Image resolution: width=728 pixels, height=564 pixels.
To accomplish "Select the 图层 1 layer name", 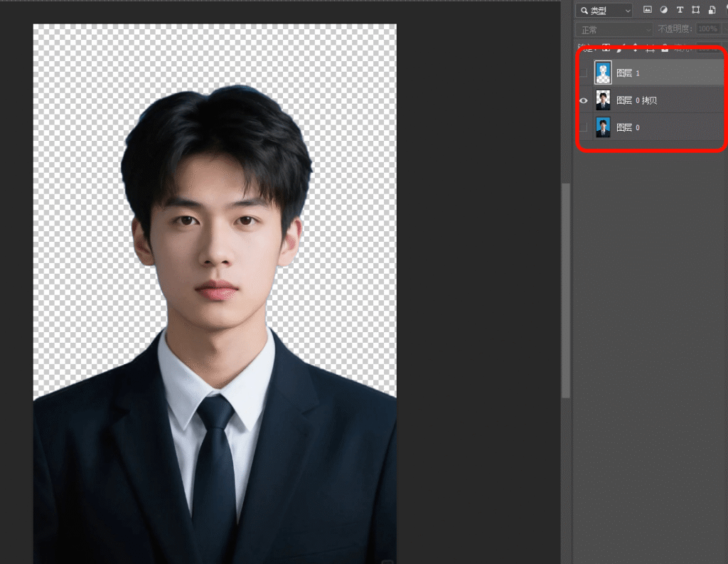I will coord(628,73).
